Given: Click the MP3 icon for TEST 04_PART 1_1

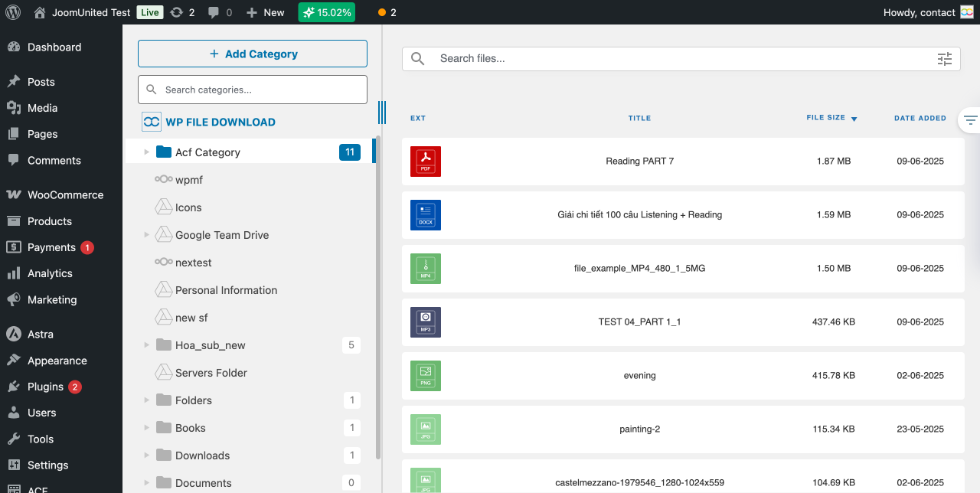Looking at the screenshot, I should (425, 322).
